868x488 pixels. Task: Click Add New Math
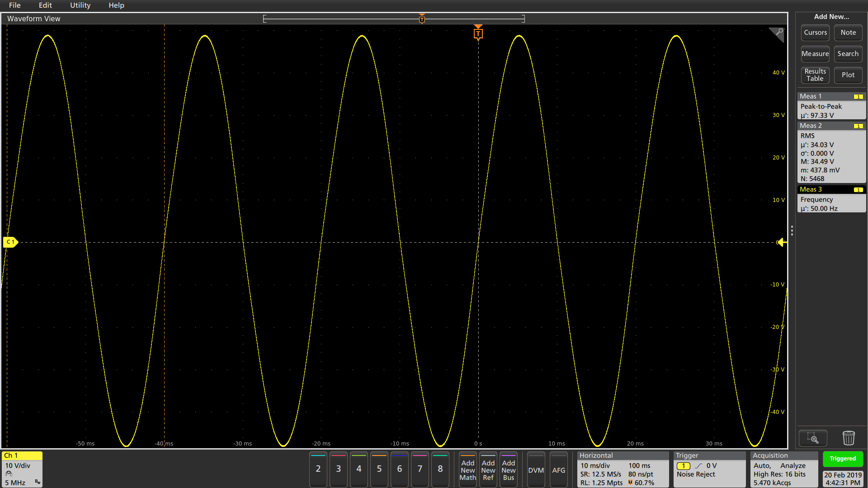(468, 469)
